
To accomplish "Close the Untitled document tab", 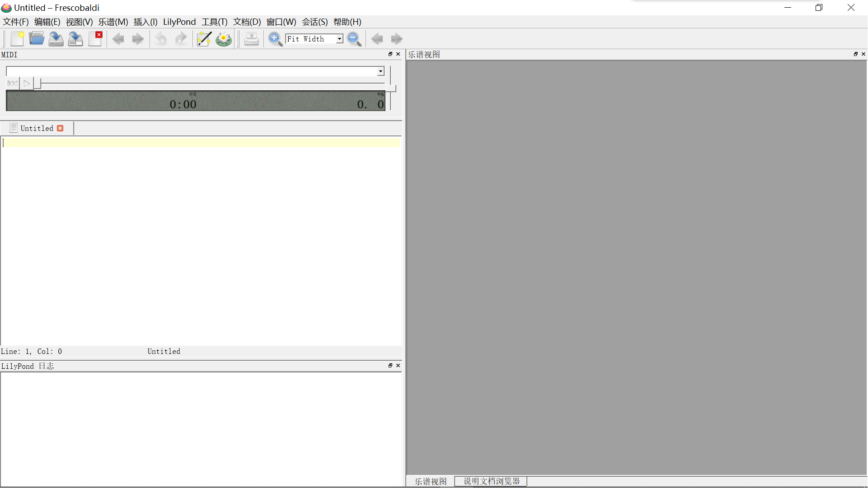I will click(60, 128).
